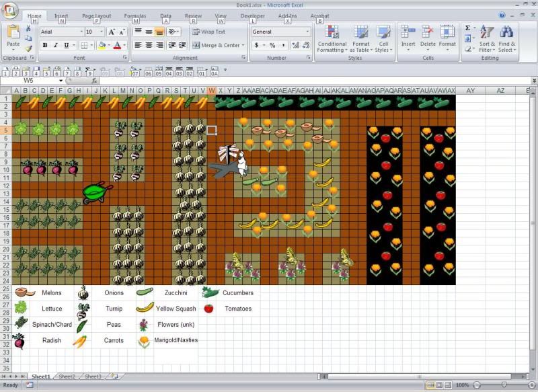Click the AutoSum sigma icon

(467, 28)
